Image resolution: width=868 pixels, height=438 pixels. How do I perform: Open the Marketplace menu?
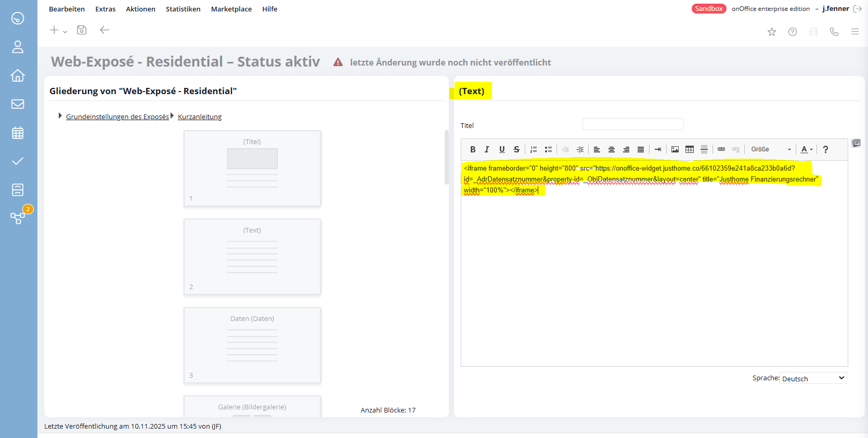click(x=231, y=9)
